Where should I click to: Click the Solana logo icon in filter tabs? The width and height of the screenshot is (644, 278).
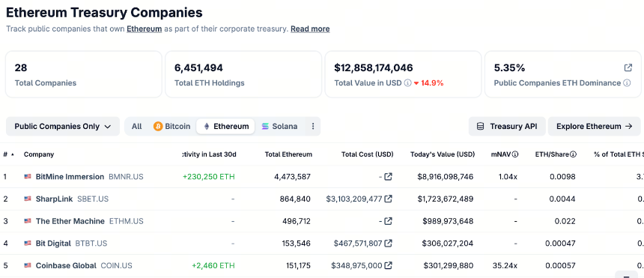coord(265,126)
